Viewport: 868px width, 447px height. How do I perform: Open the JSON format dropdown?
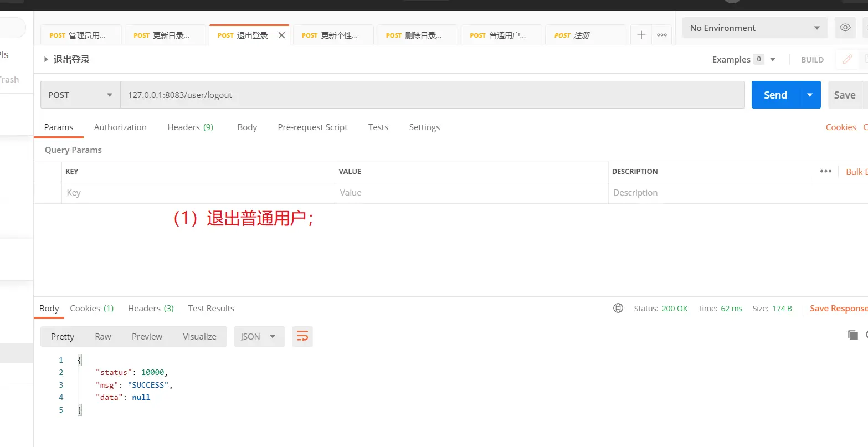[259, 336]
